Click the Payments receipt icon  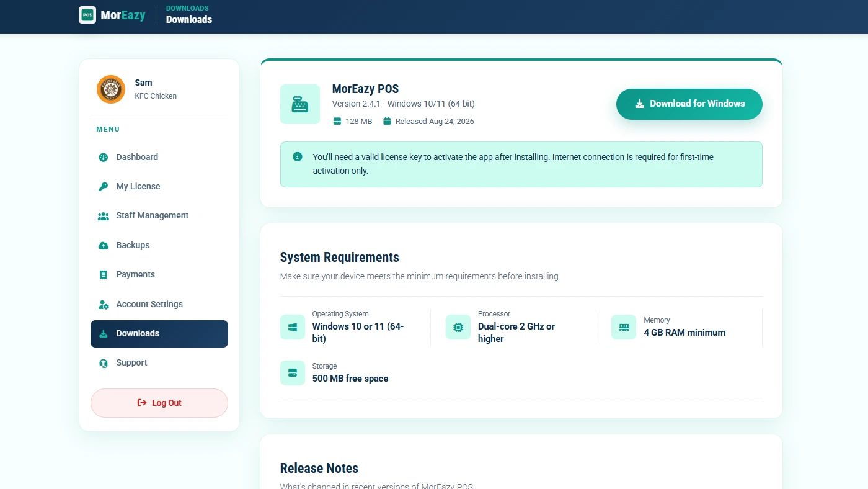click(x=104, y=275)
